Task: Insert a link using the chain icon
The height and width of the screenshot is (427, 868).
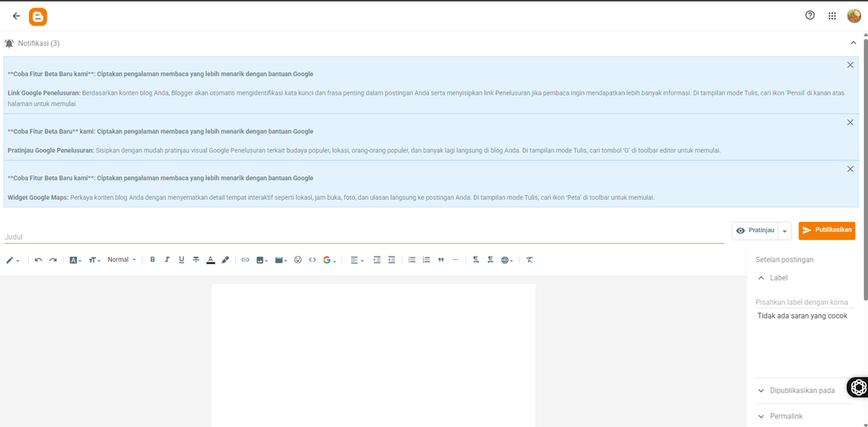Action: click(245, 259)
